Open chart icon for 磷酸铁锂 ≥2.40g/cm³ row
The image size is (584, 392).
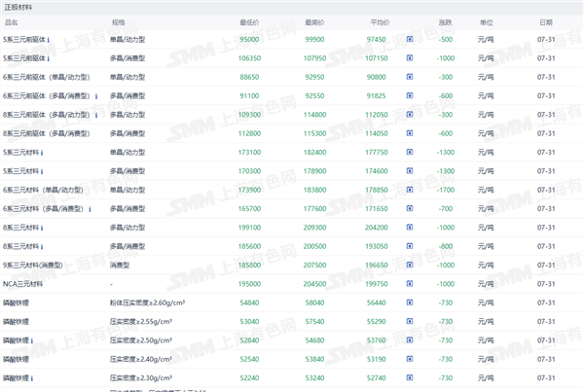point(410,359)
